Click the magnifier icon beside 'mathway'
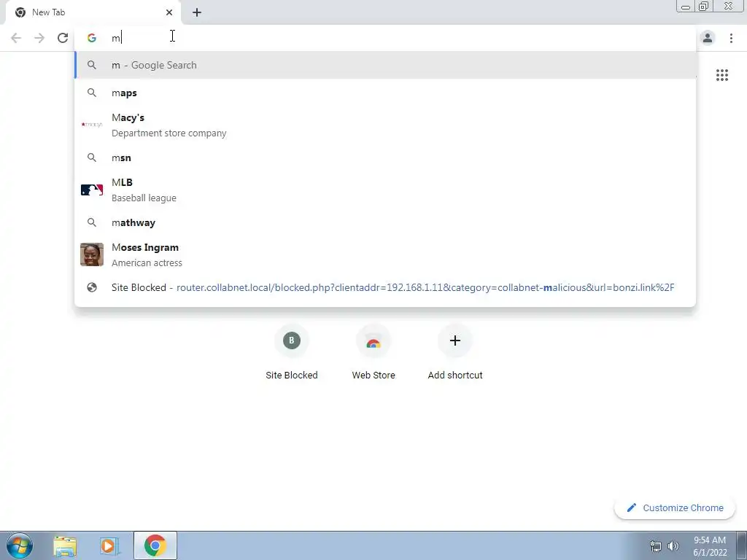 [x=92, y=222]
